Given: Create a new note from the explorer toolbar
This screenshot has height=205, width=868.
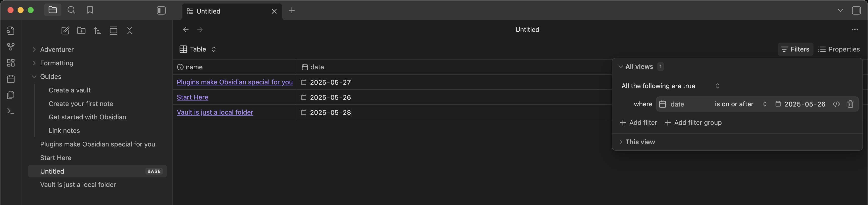Looking at the screenshot, I should tap(65, 31).
